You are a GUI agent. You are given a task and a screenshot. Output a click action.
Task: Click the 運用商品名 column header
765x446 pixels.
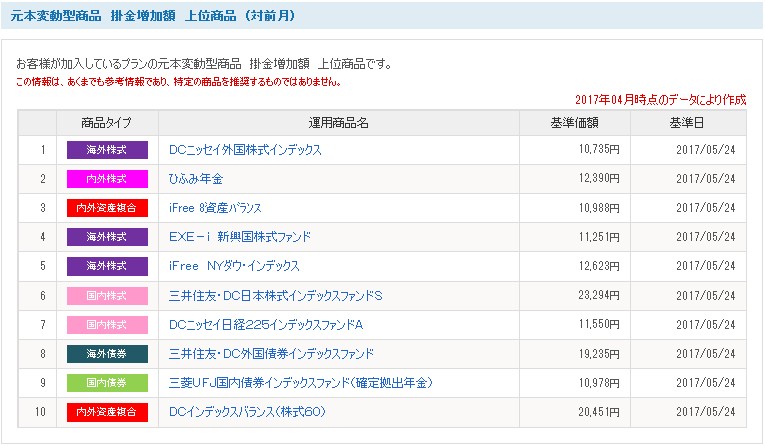tap(339, 123)
